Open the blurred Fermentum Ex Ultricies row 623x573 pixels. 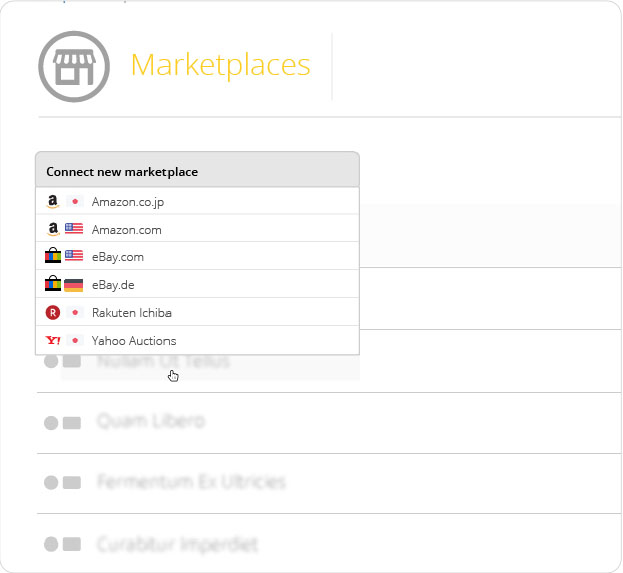330,482
